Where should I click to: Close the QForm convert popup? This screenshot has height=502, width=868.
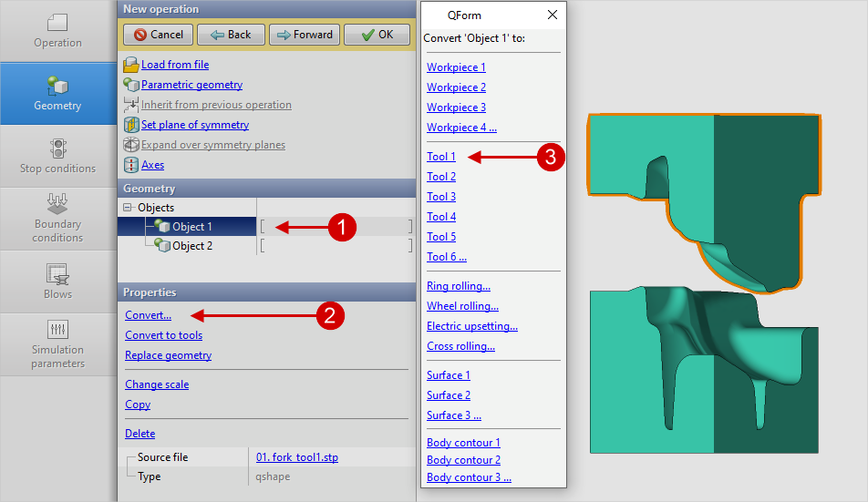[552, 15]
